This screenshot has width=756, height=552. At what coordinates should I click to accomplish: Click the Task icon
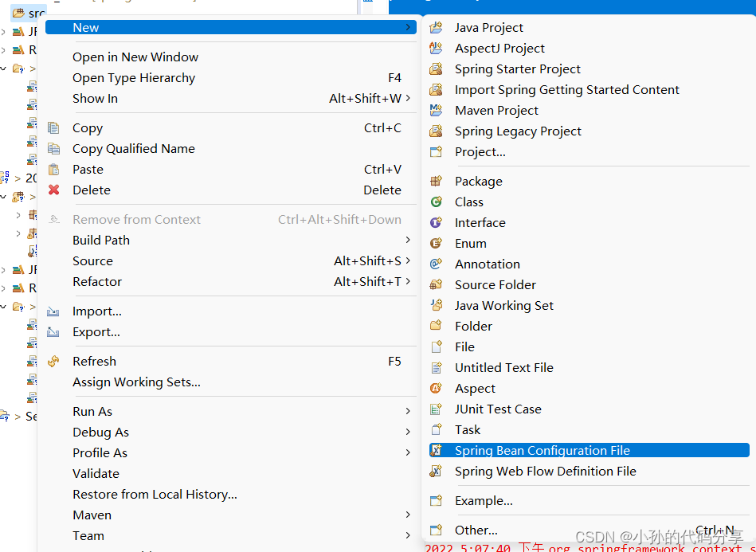(x=436, y=430)
